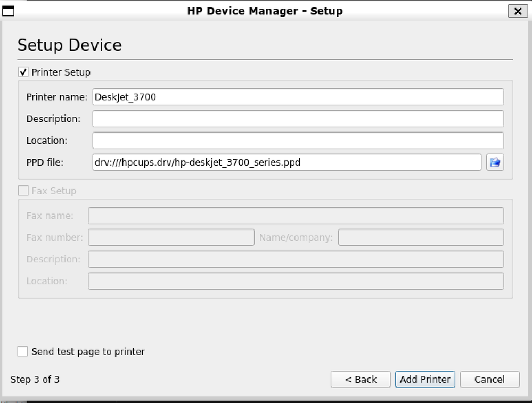Go back with the < Back button
The width and height of the screenshot is (532, 403).
pyautogui.click(x=361, y=379)
